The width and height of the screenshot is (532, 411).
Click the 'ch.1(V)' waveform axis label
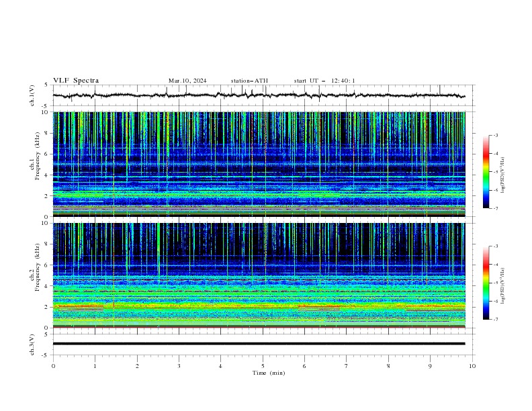(32, 95)
